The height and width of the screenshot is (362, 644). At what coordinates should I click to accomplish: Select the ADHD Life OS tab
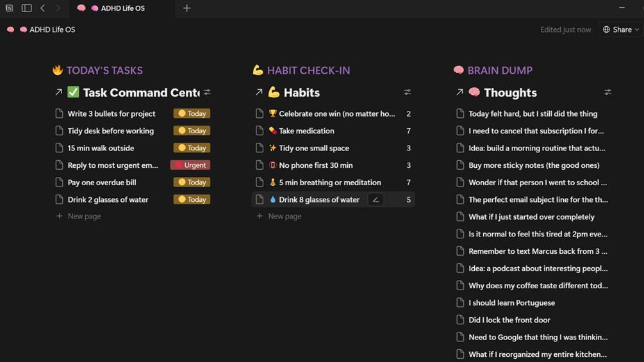(x=122, y=8)
